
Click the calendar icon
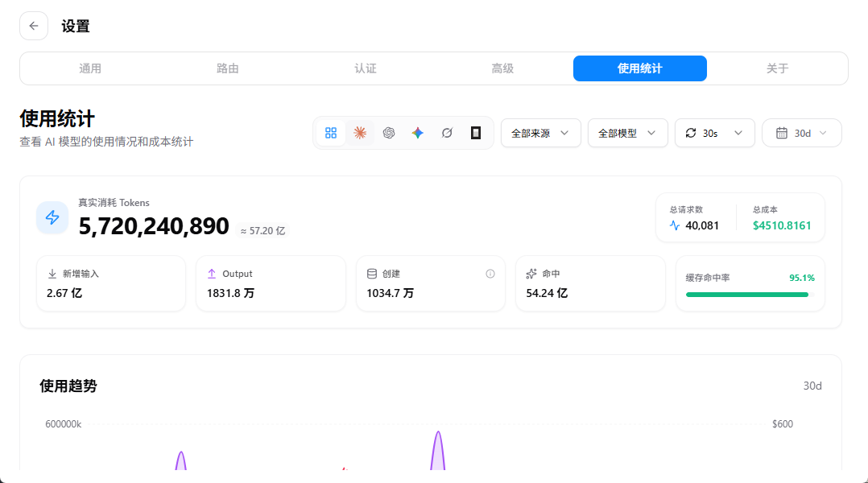coord(782,133)
